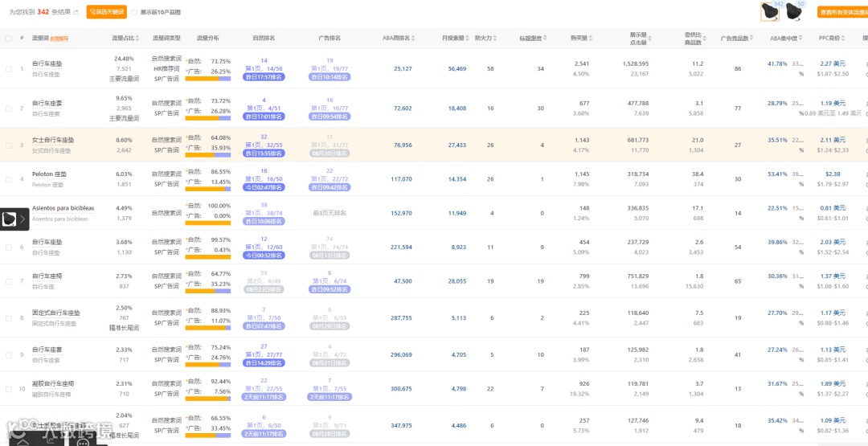Screen dimensions: 868x446
Task: Check row 1 自行车座垫 checkbox
Action: [x=8, y=69]
